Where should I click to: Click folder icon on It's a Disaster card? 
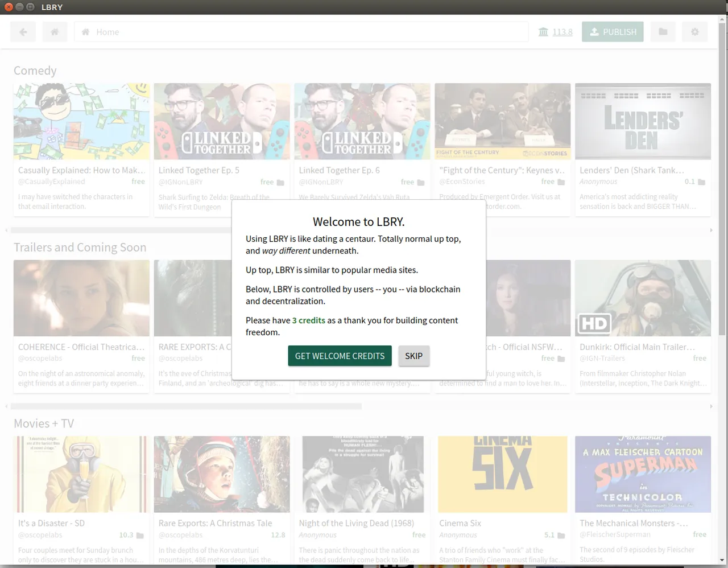140,536
